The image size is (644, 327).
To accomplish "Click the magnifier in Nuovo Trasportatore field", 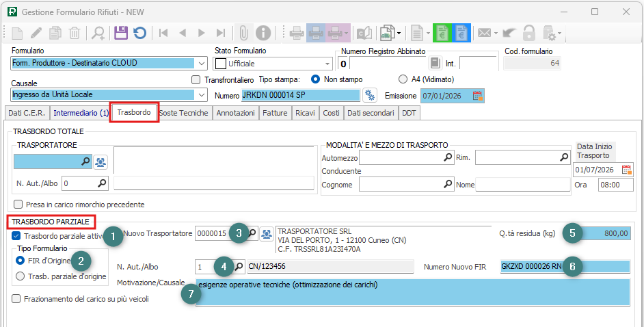I will [x=252, y=233].
